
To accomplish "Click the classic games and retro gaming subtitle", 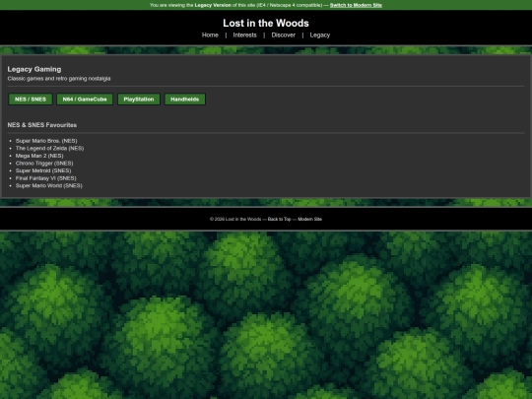I will pos(59,79).
